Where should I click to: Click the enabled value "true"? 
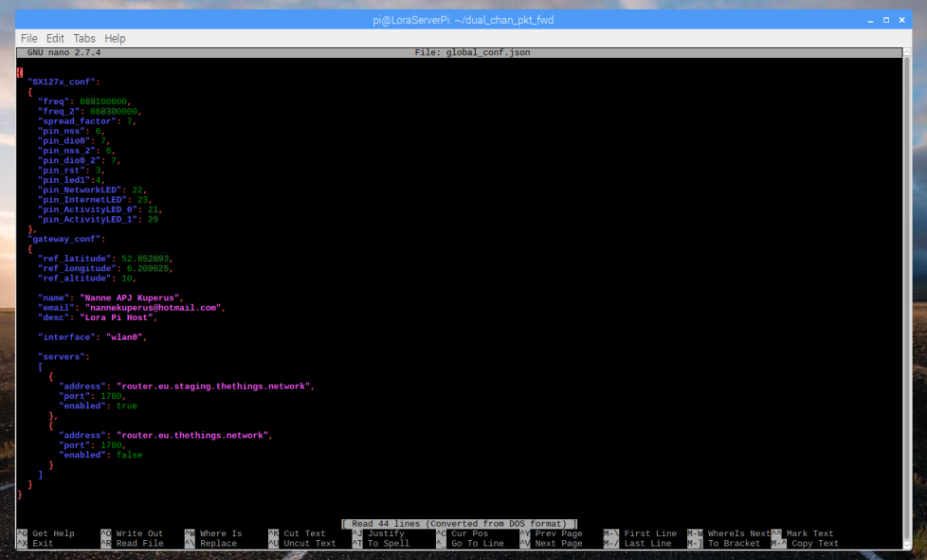coord(126,406)
